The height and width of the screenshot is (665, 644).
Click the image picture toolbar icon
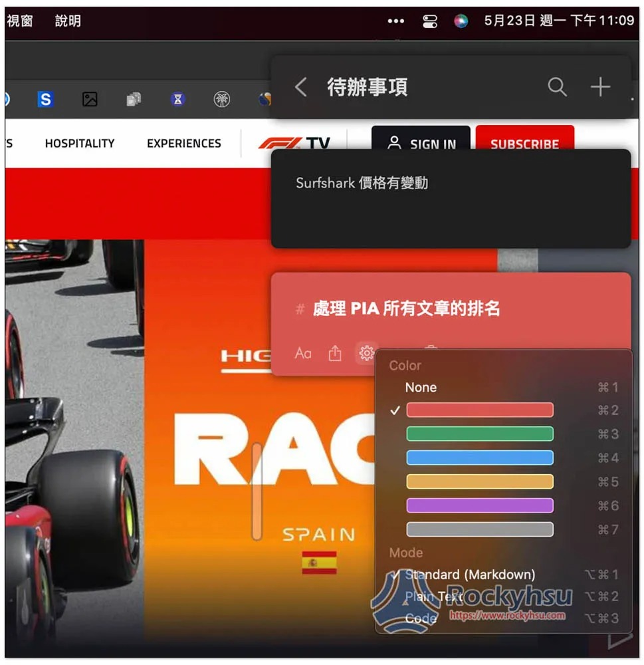(90, 99)
